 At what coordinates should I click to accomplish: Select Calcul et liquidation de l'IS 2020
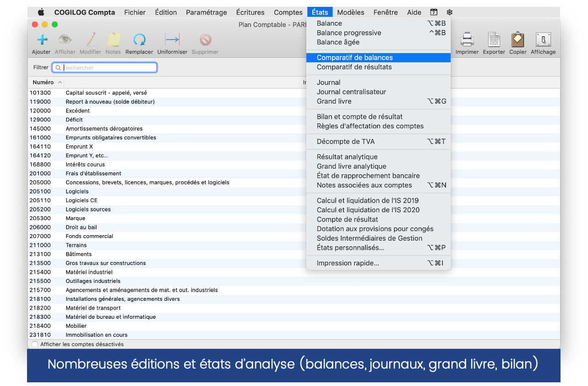click(x=378, y=210)
